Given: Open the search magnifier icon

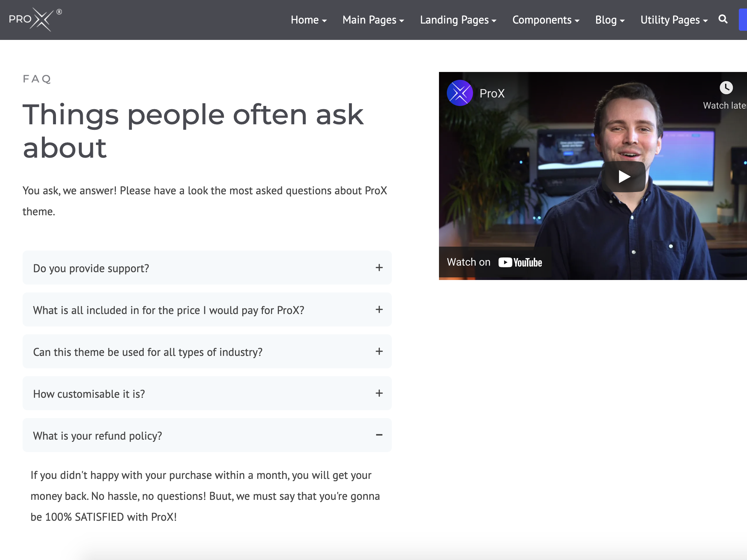Looking at the screenshot, I should 723,19.
